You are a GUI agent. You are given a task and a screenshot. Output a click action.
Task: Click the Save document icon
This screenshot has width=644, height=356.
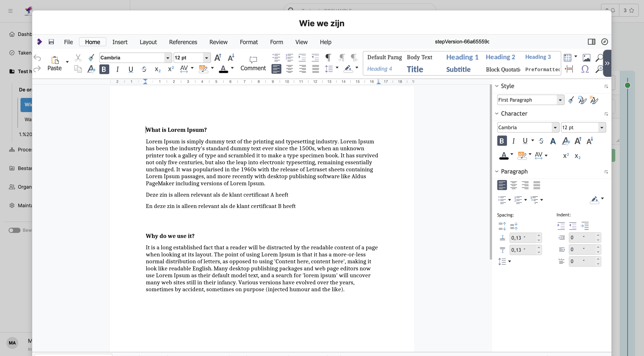point(51,42)
